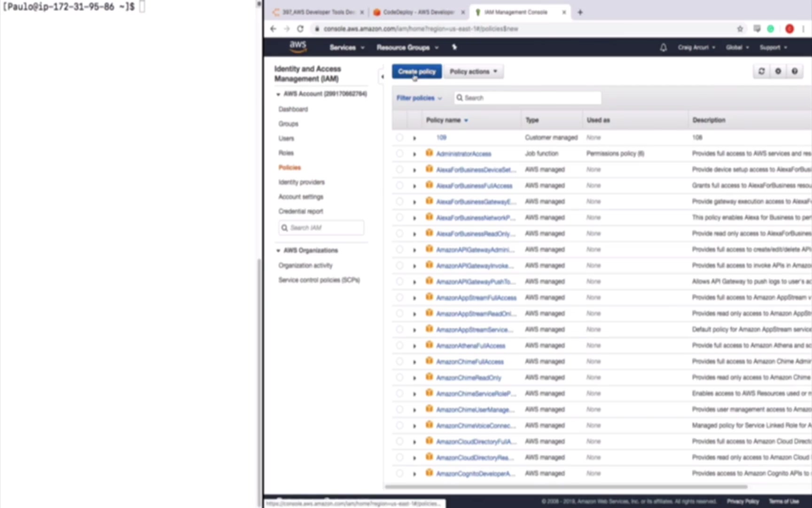Open the red profile avatar in the browser

coord(789,29)
